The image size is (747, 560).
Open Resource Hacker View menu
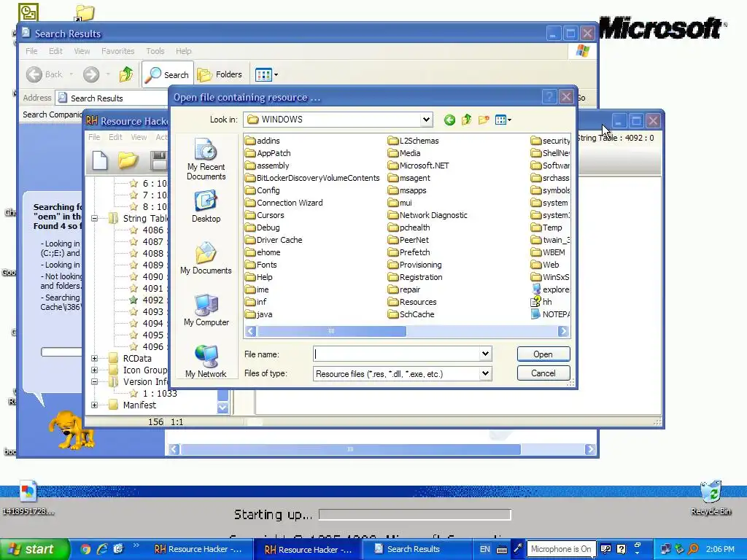[x=139, y=137]
